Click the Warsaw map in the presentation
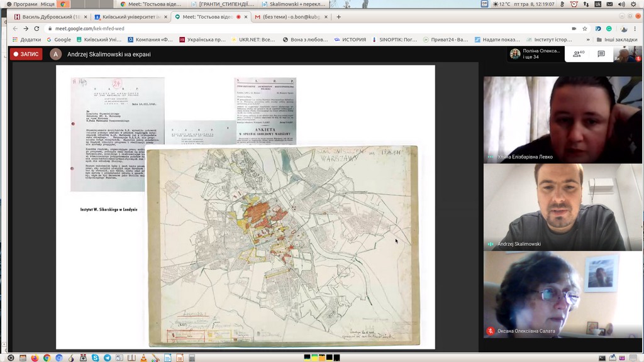 tap(283, 245)
